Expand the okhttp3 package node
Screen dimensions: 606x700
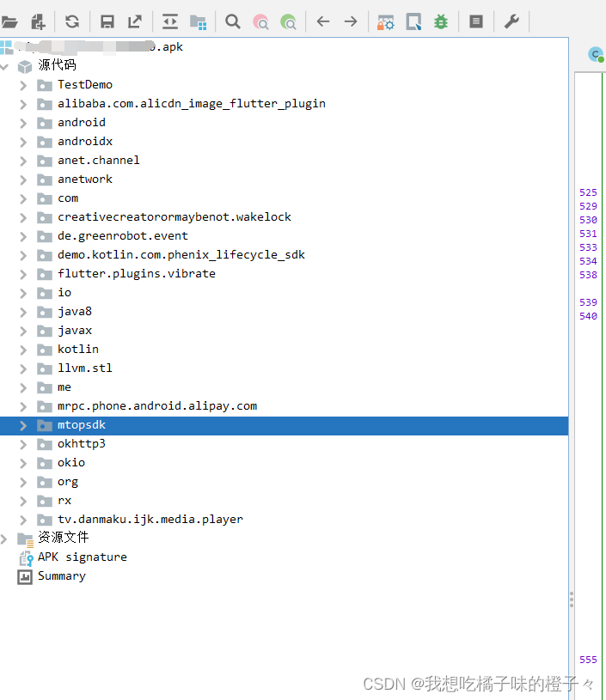pos(24,444)
